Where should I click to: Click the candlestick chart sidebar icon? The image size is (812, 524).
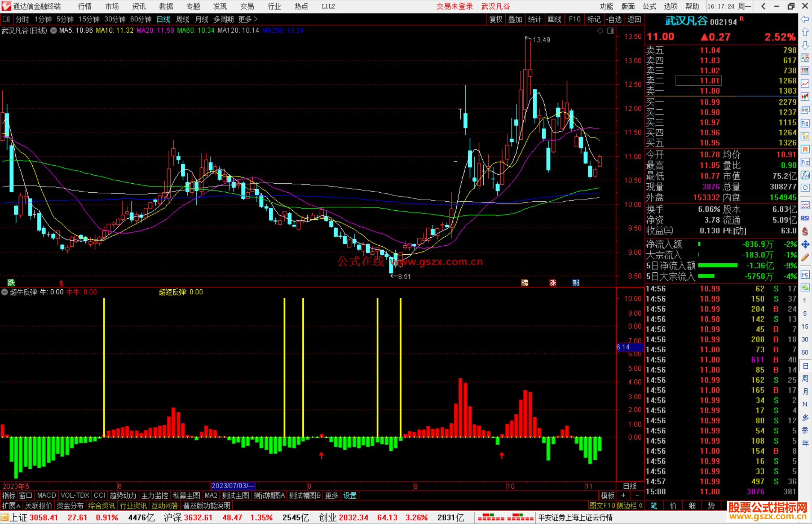tap(805, 97)
